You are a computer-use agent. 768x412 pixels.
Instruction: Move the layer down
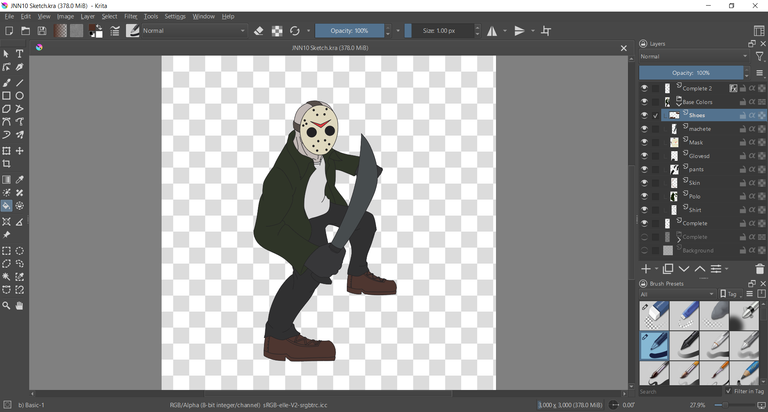click(684, 268)
